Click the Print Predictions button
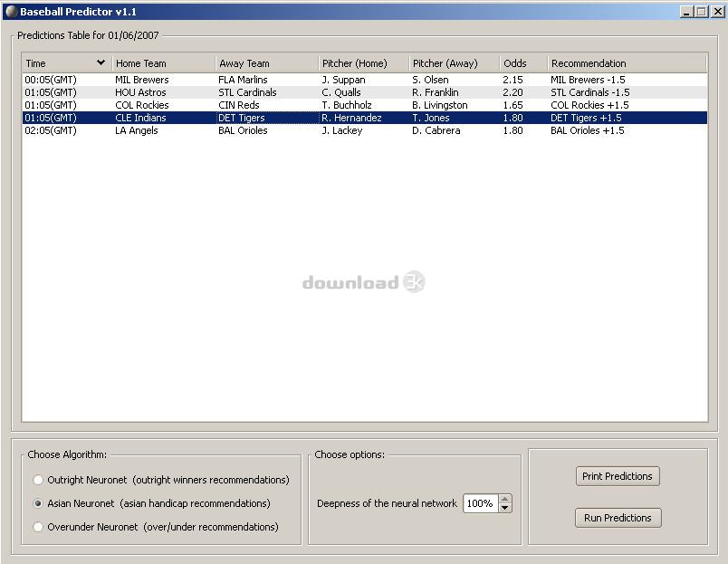728x564 pixels. point(618,476)
